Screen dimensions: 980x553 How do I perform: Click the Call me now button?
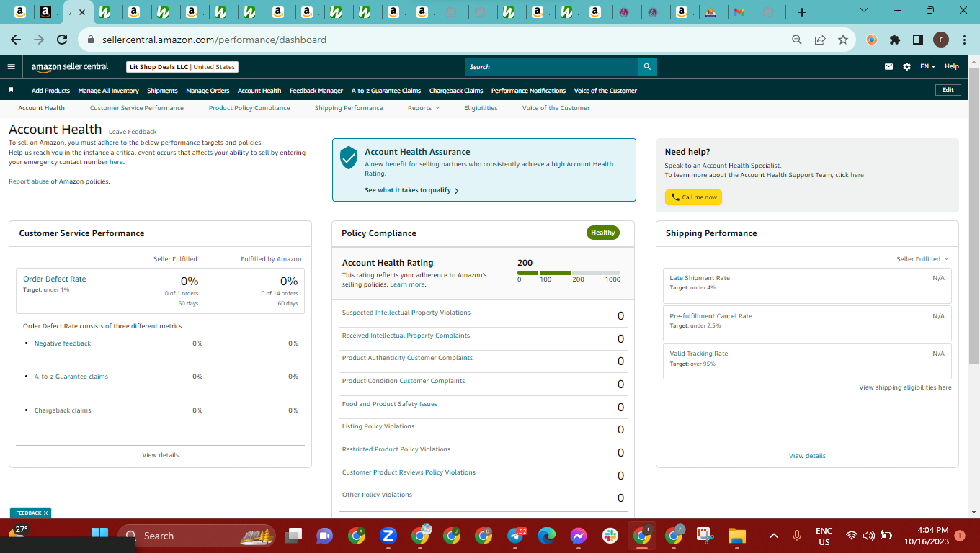point(693,197)
